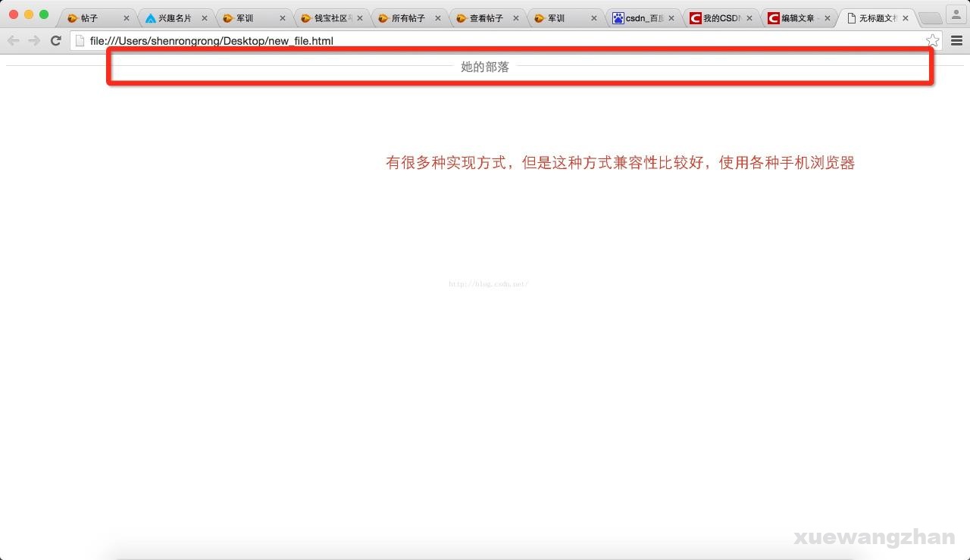Click the forward navigation arrow
Viewport: 970px width, 560px height.
point(34,40)
